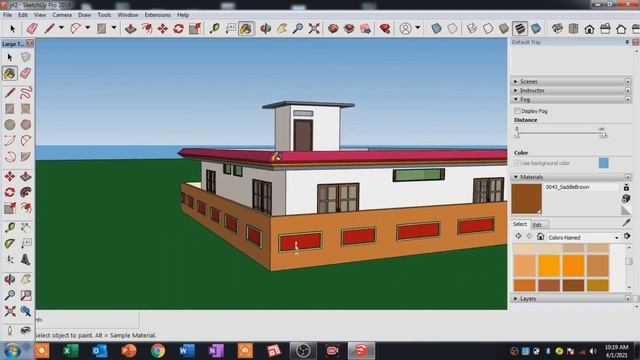Open the Line tool dropdown arrow
This screenshot has height=360, width=640.
pyautogui.click(x=61, y=28)
